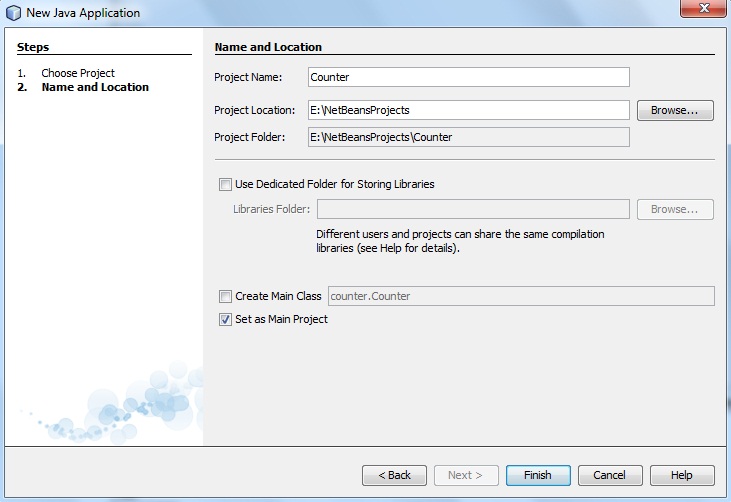Click the Project Location text field
Screen dimensions: 731x502
click(469, 110)
